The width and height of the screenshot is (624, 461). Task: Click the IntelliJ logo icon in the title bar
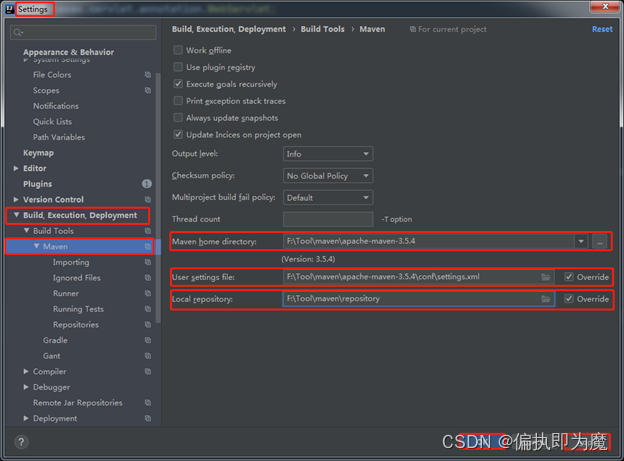point(10,9)
